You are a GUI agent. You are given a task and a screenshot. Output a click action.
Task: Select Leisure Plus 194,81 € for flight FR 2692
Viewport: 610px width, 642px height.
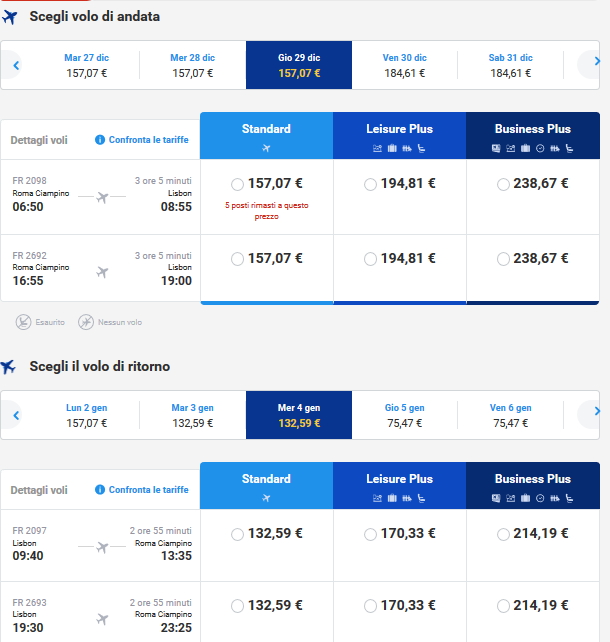click(x=371, y=259)
